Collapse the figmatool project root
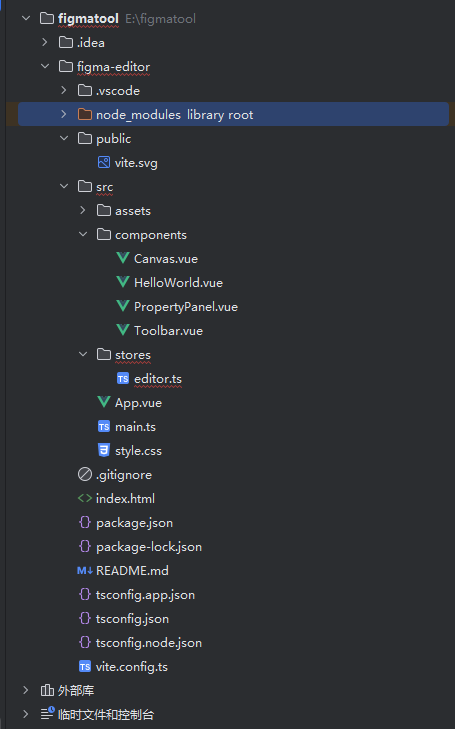This screenshot has width=455, height=729. (26, 18)
